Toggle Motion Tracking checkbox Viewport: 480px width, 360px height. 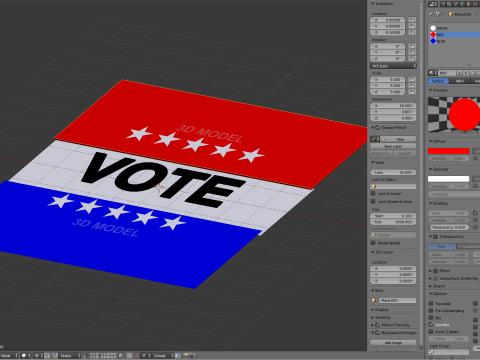coord(378,325)
